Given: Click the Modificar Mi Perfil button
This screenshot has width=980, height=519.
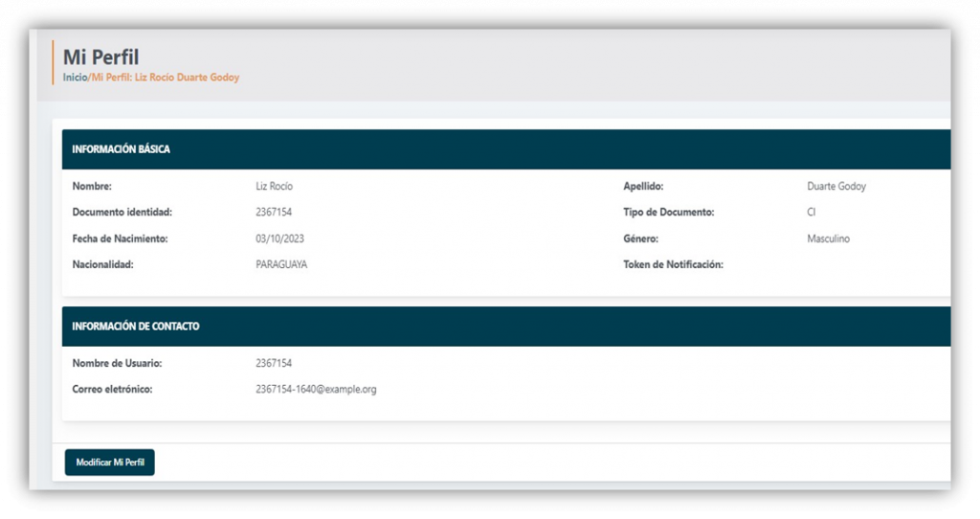Looking at the screenshot, I should click(x=109, y=462).
